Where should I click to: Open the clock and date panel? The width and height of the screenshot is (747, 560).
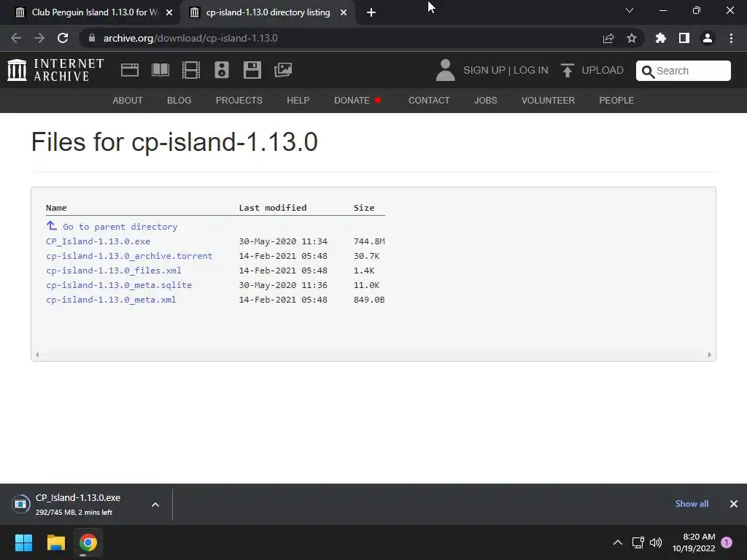[694, 542]
